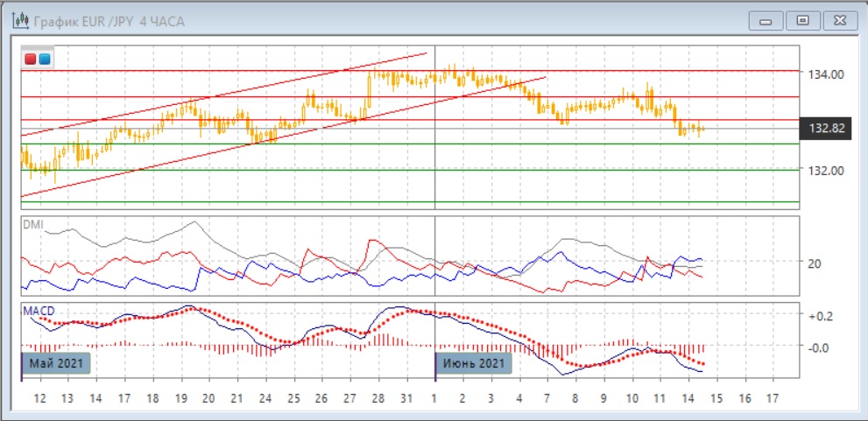868x421 pixels.
Task: Click the Июнь 2021 month marker
Action: pyautogui.click(x=474, y=362)
